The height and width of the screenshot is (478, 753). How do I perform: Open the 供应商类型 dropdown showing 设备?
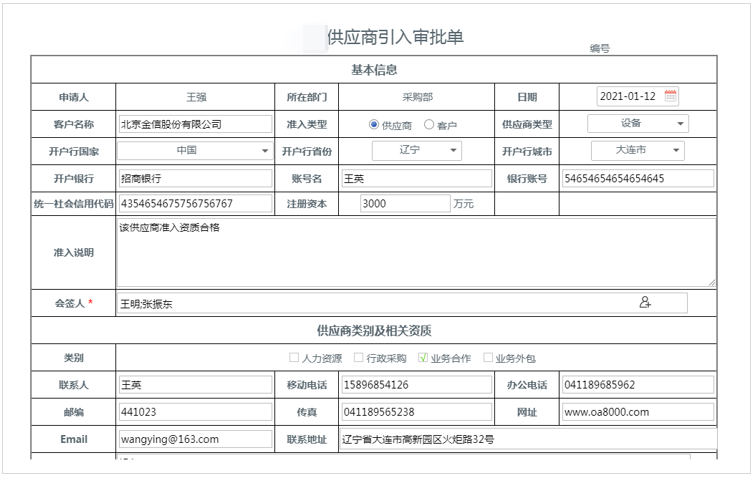click(637, 124)
